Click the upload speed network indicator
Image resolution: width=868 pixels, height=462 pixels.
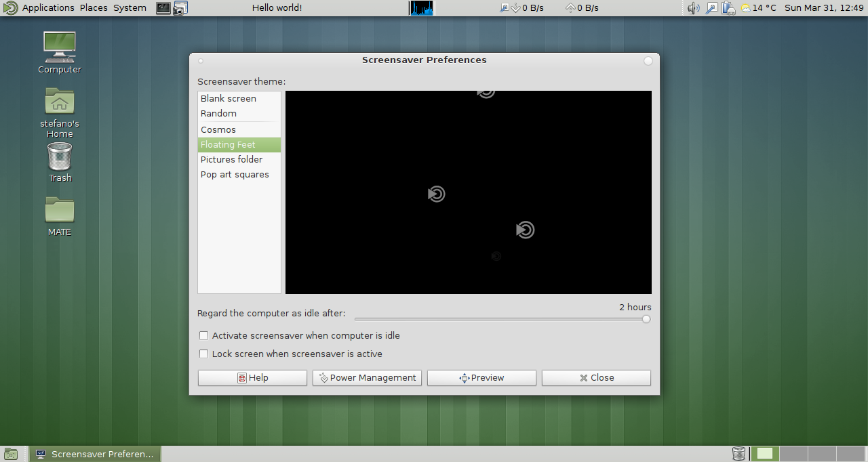583,8
